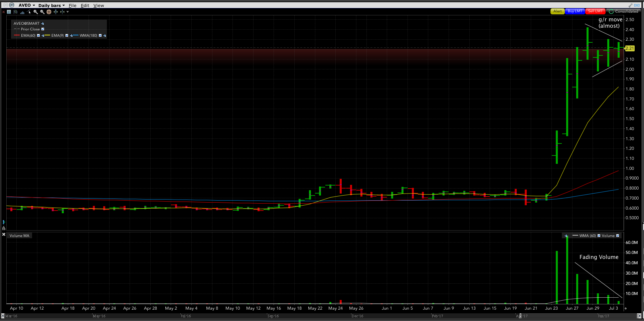Close the Volume MA panel

click(4, 235)
